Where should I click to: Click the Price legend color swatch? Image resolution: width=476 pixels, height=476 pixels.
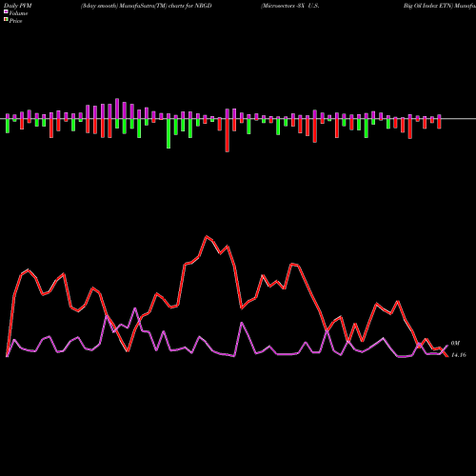(6, 20)
